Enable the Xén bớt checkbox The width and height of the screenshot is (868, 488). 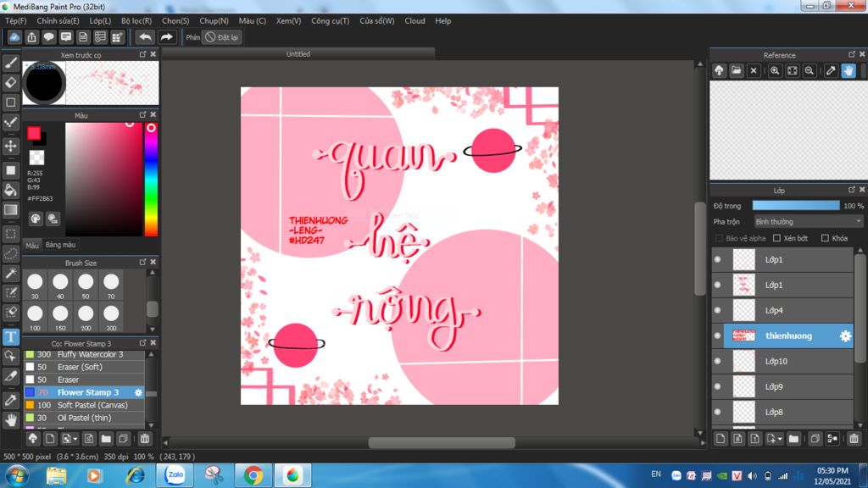pos(776,238)
